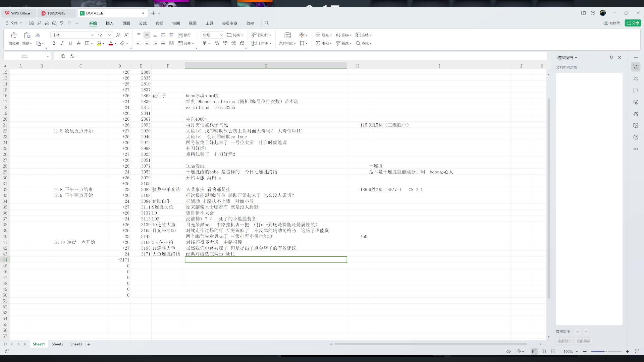Toggle strikethrough formatting
Screen dimensions: 644x362
coord(78,43)
